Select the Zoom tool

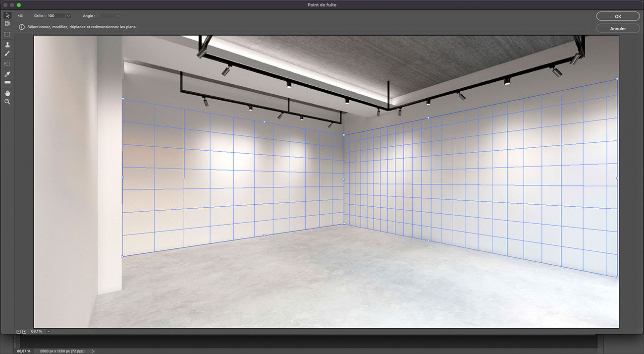coord(7,102)
